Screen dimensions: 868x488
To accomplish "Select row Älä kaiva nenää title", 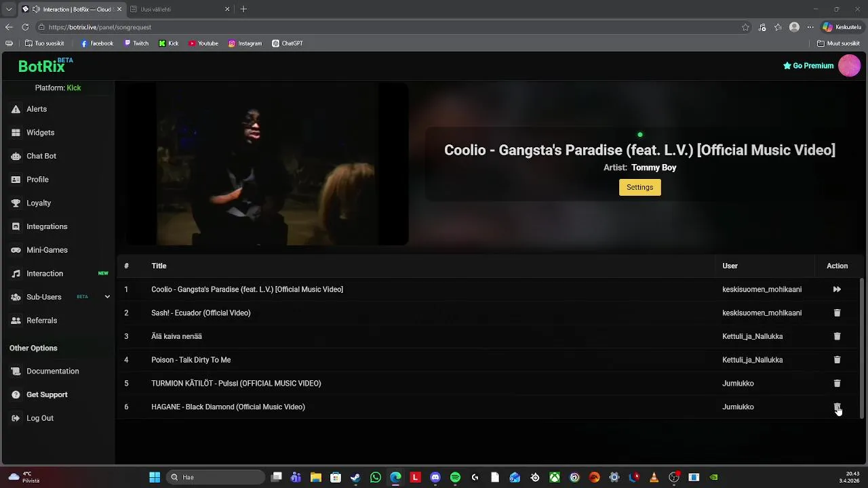I will coord(176,336).
